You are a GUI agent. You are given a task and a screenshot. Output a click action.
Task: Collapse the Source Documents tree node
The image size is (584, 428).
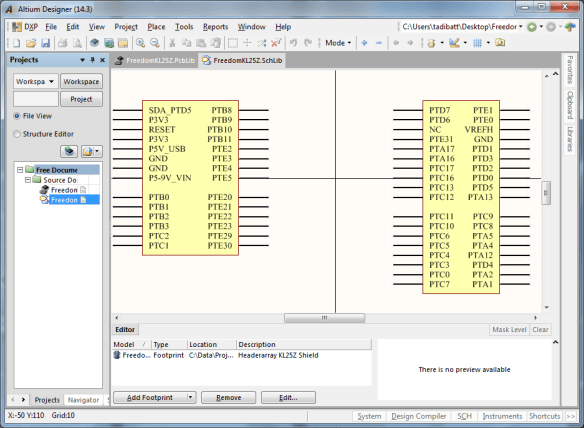[x=28, y=180]
